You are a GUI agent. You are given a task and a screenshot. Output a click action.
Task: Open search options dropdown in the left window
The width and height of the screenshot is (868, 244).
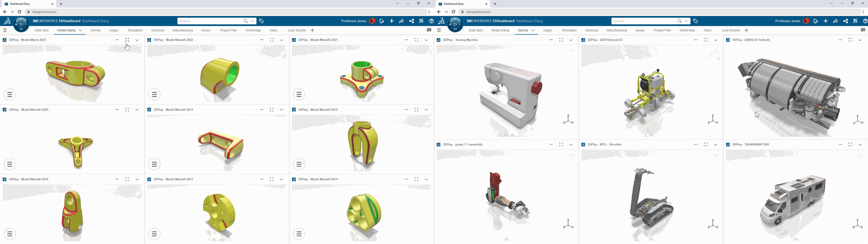pos(252,21)
